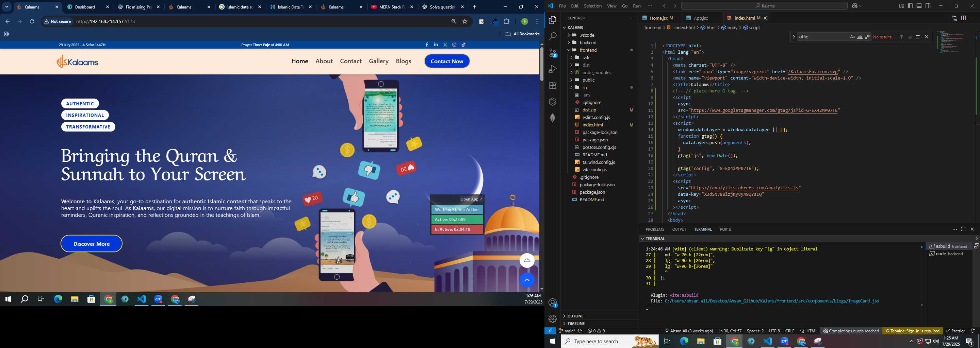980x348 pixels.
Task: Open Chrome Extensions puzzle icon
Action: click(507, 22)
